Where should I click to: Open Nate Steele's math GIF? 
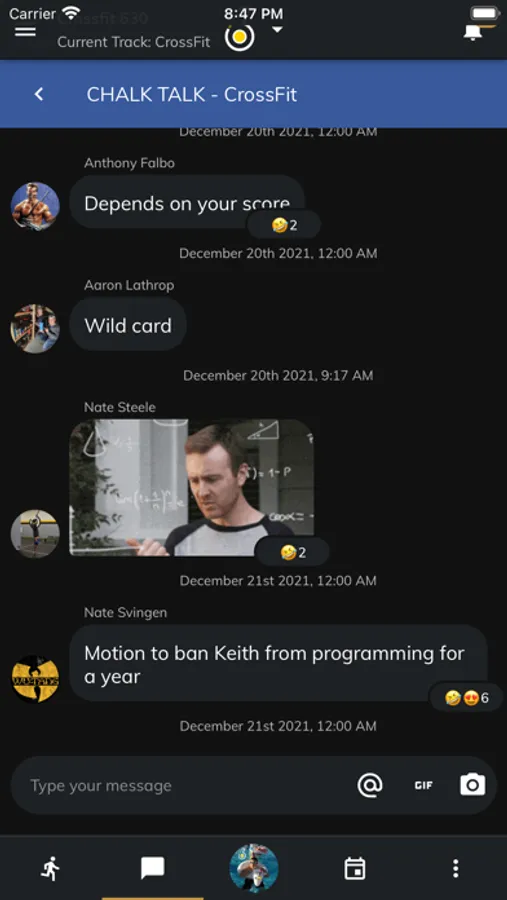tap(192, 487)
